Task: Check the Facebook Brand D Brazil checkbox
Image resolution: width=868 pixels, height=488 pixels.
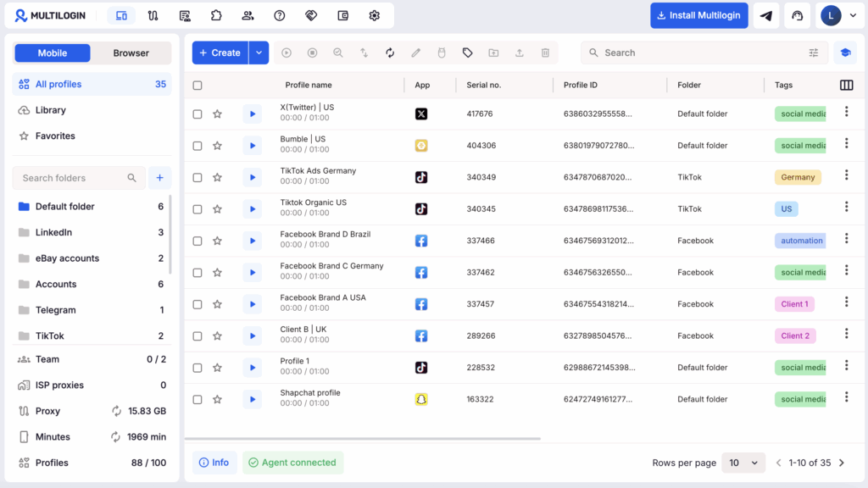Action: (198, 241)
